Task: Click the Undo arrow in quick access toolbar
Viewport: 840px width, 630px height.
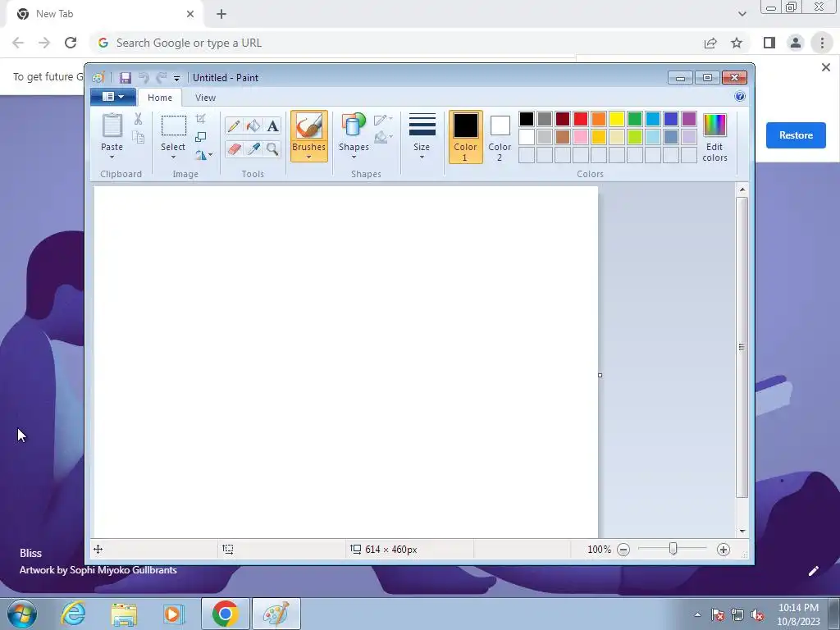Action: (144, 78)
